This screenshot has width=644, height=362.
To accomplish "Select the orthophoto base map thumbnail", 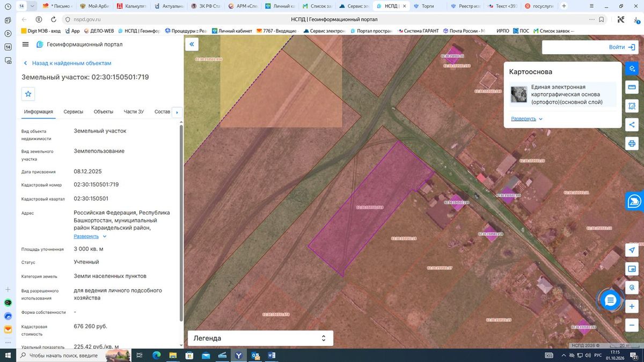I will tap(519, 94).
